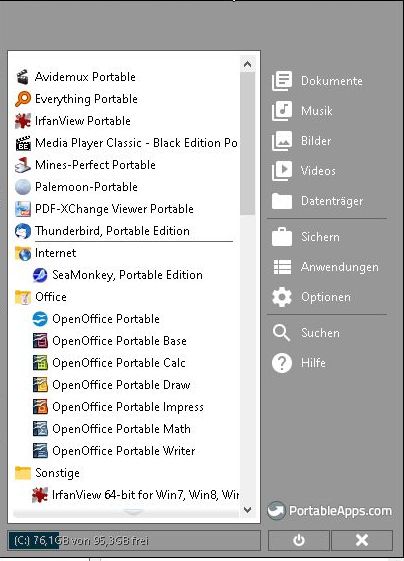Launch SeaMonkey, Portable Edition icon
The width and height of the screenshot is (404, 561).
(40, 275)
